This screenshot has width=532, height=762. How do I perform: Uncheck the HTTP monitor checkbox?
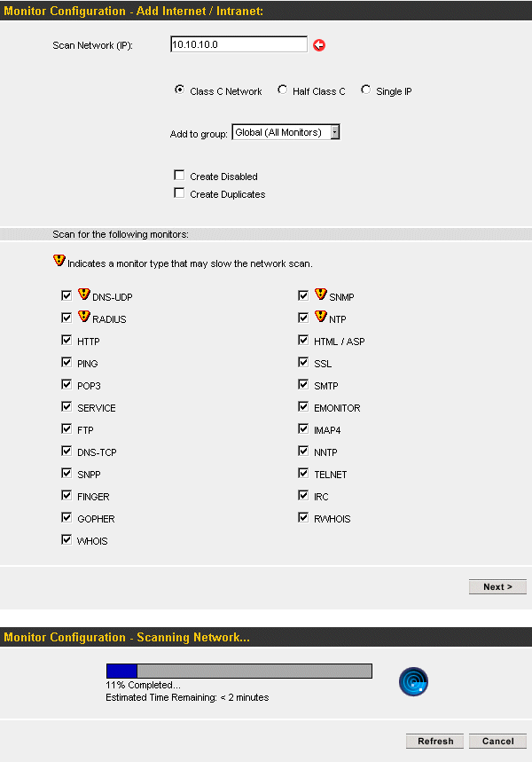pos(66,340)
